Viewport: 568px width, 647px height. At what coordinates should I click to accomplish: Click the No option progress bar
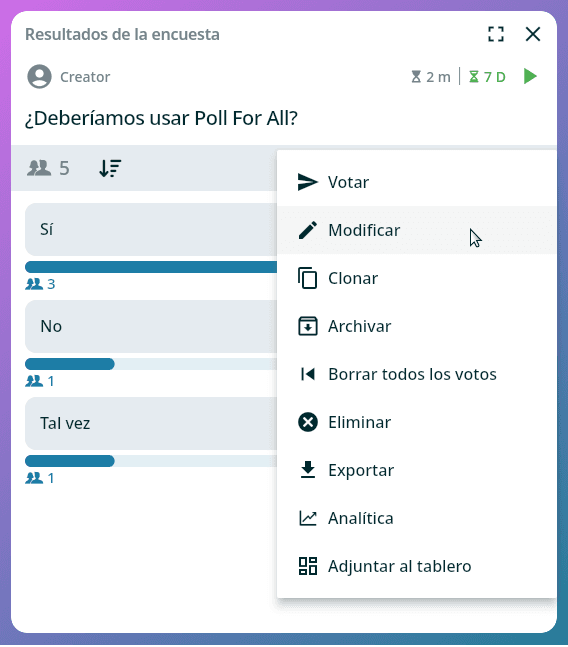click(151, 364)
